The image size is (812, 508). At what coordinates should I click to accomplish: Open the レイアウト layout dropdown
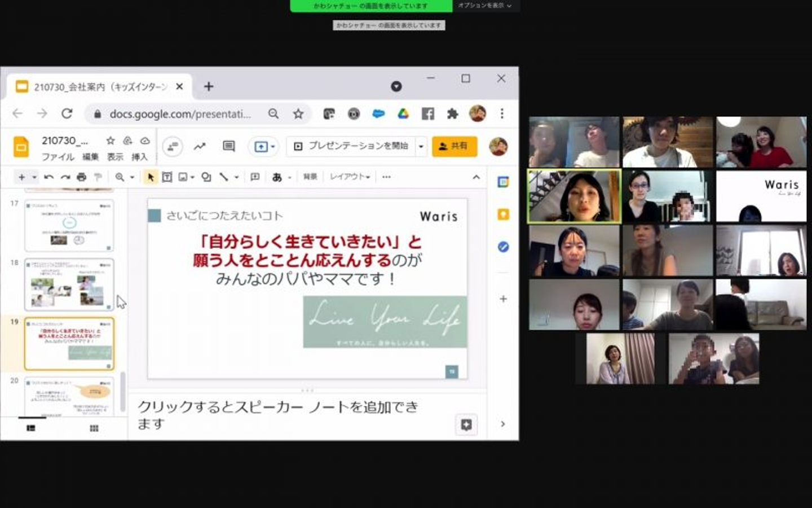(350, 177)
